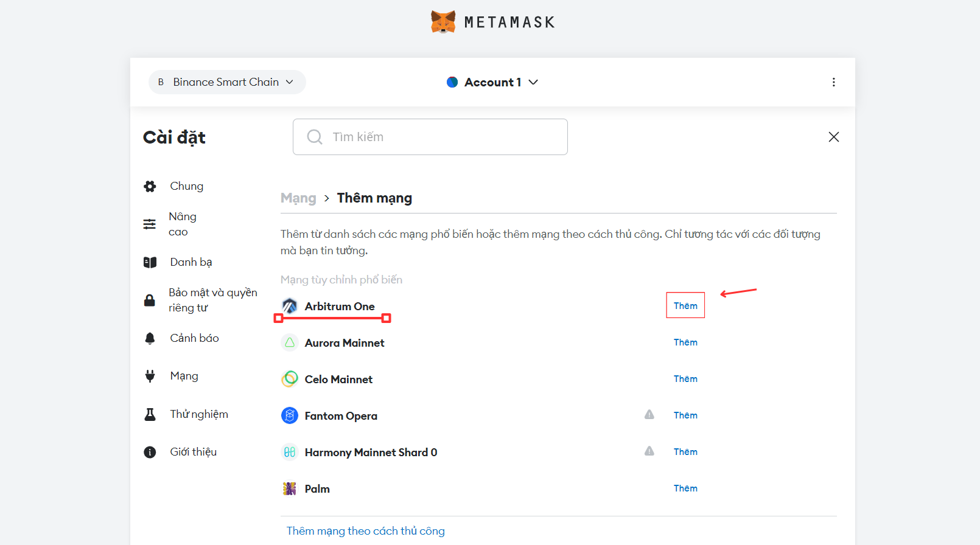Viewport: 980px width, 545px height.
Task: Click the MetaMask fox logo
Action: pos(443,22)
